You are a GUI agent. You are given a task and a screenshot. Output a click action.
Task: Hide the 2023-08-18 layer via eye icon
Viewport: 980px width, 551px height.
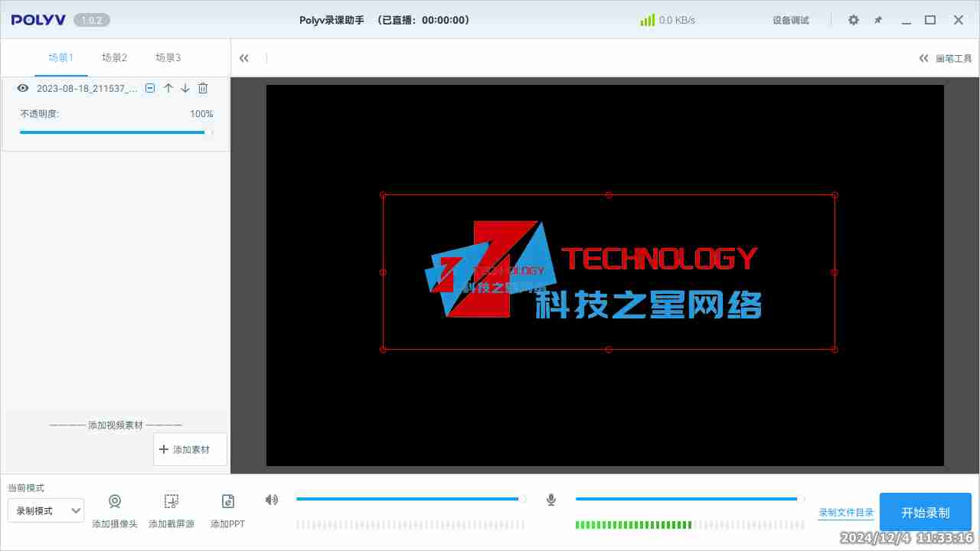coord(23,89)
